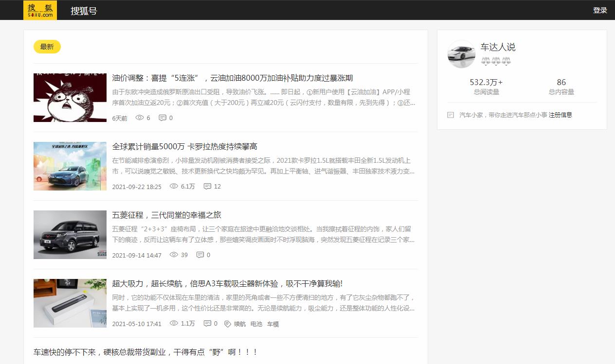Select the 车模 tag
The image size is (615, 364).
point(273,324)
